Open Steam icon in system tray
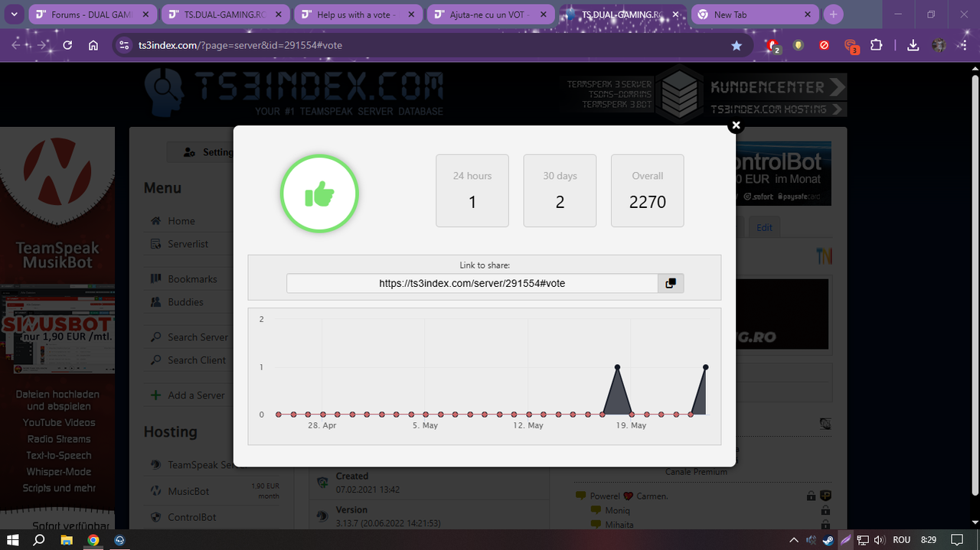This screenshot has width=980, height=550. pos(828,539)
